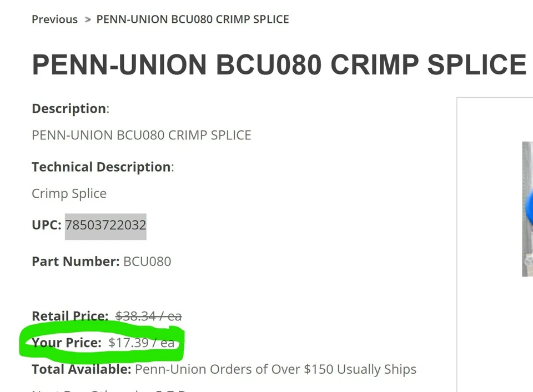Click the Description label
The width and height of the screenshot is (533, 392).
pos(69,108)
